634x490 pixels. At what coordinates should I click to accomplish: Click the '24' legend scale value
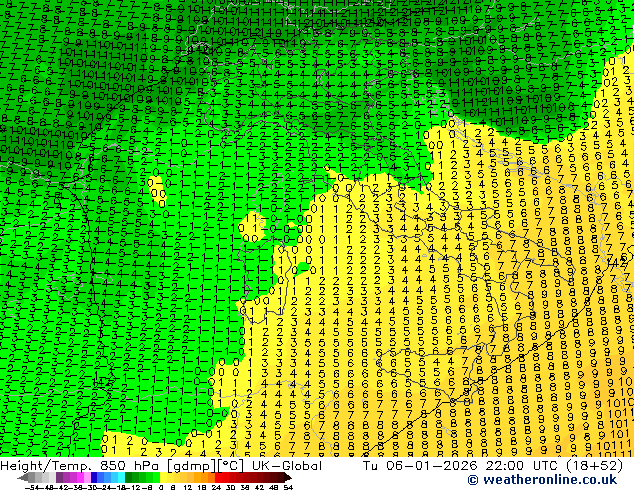click(216, 488)
